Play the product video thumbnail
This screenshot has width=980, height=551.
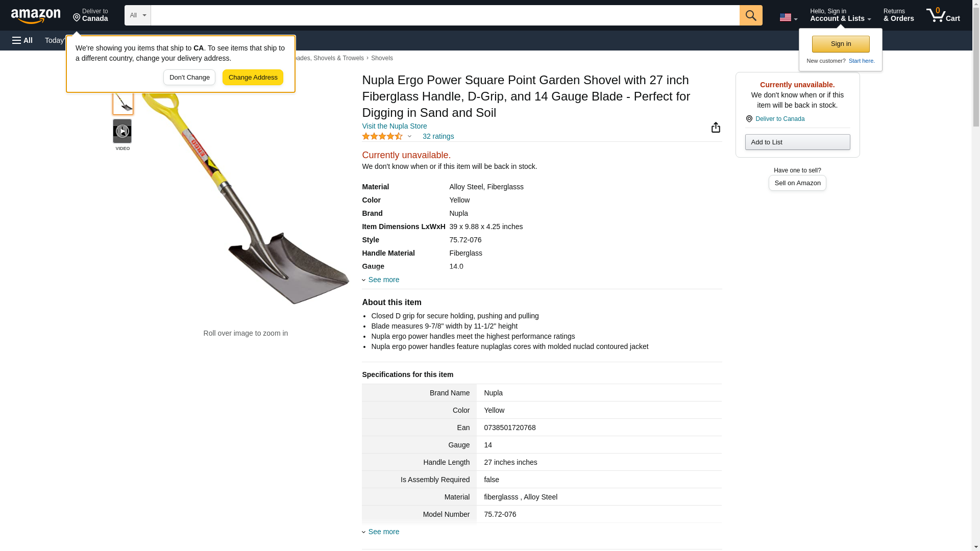coord(122,131)
